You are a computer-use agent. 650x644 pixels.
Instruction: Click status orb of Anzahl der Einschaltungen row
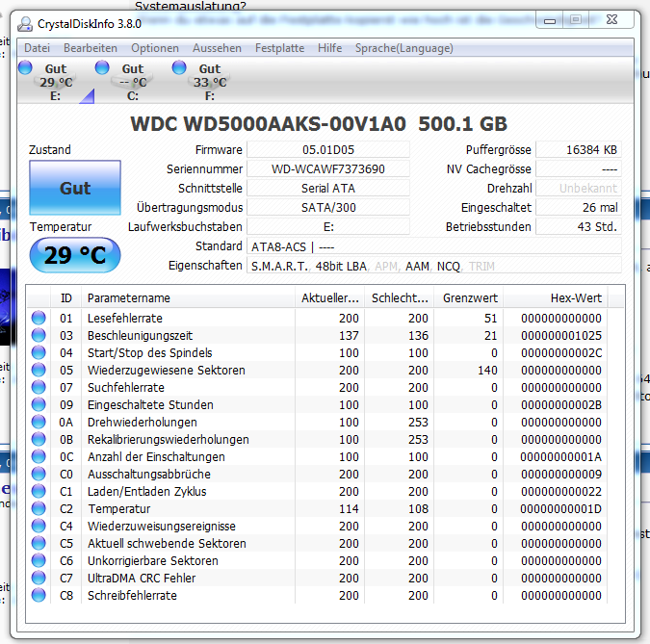[x=39, y=456]
